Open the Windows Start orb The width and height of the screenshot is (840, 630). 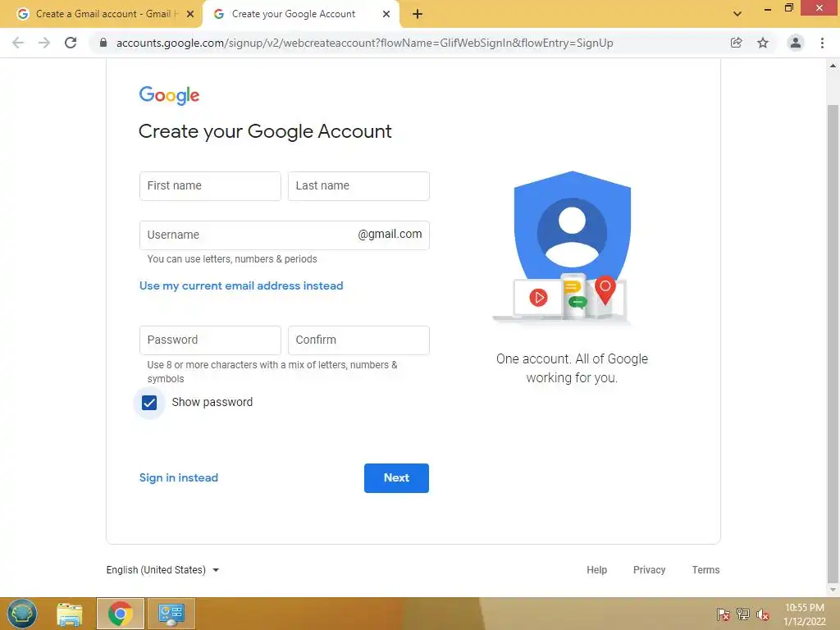pyautogui.click(x=22, y=614)
